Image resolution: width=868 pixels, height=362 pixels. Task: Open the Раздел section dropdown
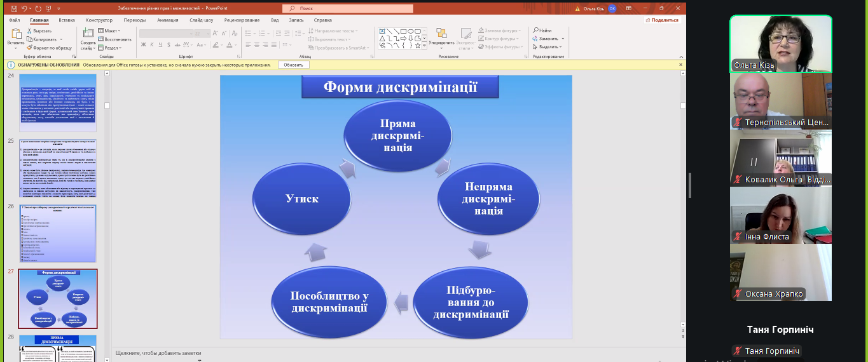(x=109, y=48)
